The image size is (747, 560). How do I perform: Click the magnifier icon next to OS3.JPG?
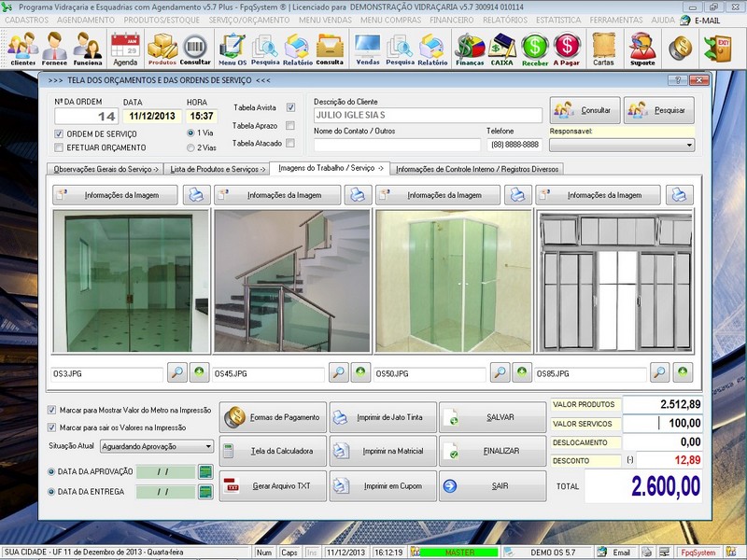[x=177, y=373]
